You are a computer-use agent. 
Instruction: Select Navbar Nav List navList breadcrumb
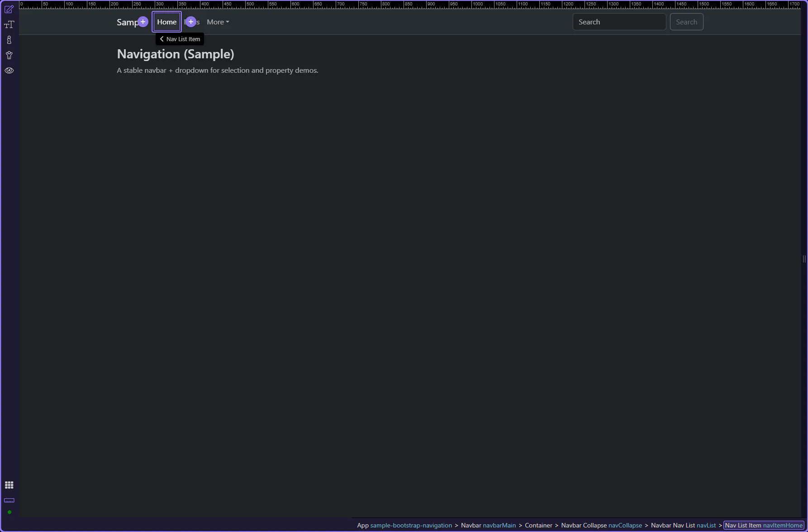point(683,525)
